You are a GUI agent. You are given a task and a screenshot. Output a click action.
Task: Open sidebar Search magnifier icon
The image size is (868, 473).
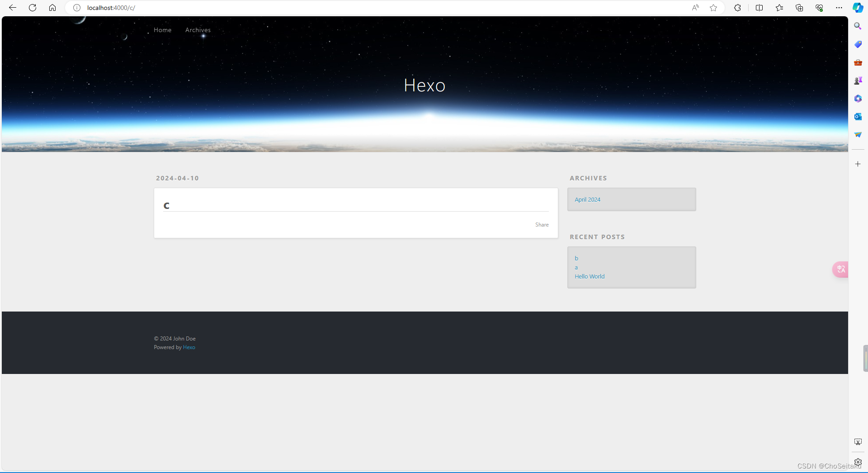click(858, 26)
